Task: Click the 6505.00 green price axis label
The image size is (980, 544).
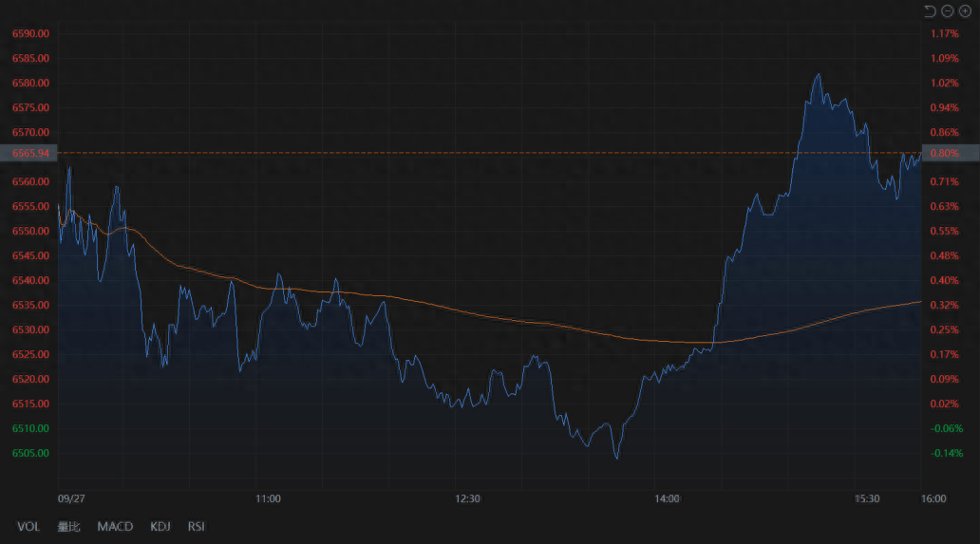Action: tap(30, 453)
